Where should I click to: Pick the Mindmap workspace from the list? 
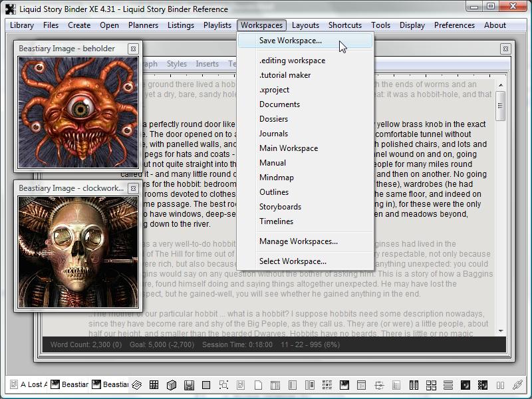point(277,178)
